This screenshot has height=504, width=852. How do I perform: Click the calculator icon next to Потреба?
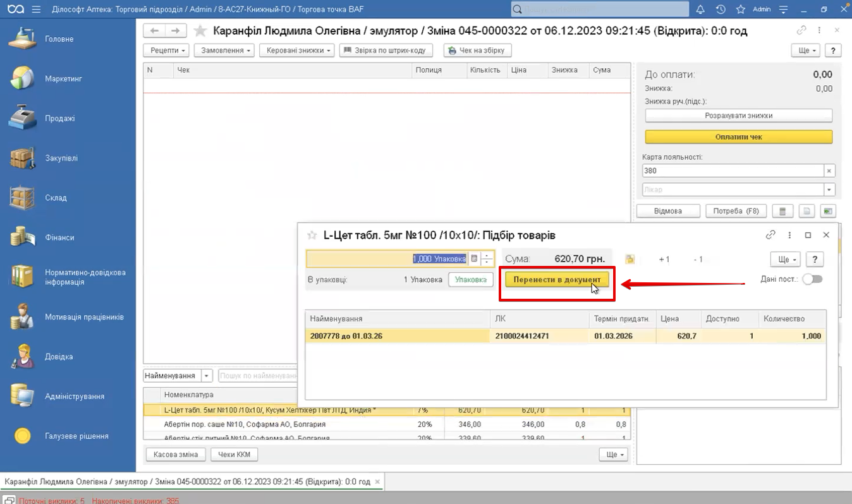click(x=782, y=211)
